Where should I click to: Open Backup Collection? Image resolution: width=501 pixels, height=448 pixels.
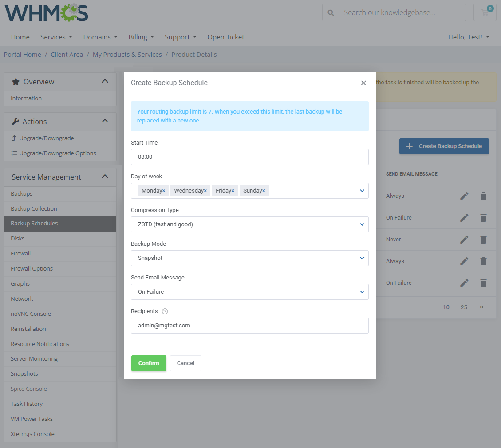(x=60, y=209)
